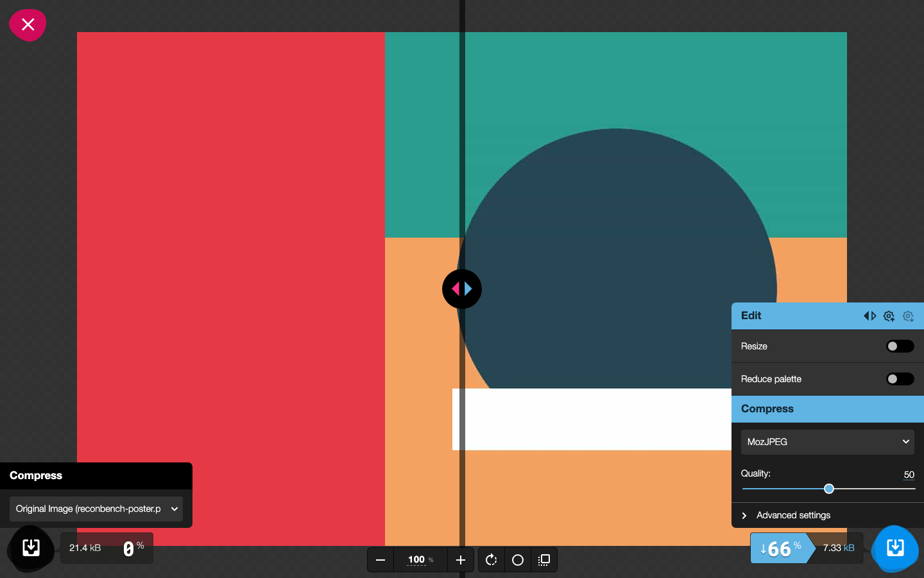Click the Compress header in the right panel
924x578 pixels.
(x=828, y=409)
